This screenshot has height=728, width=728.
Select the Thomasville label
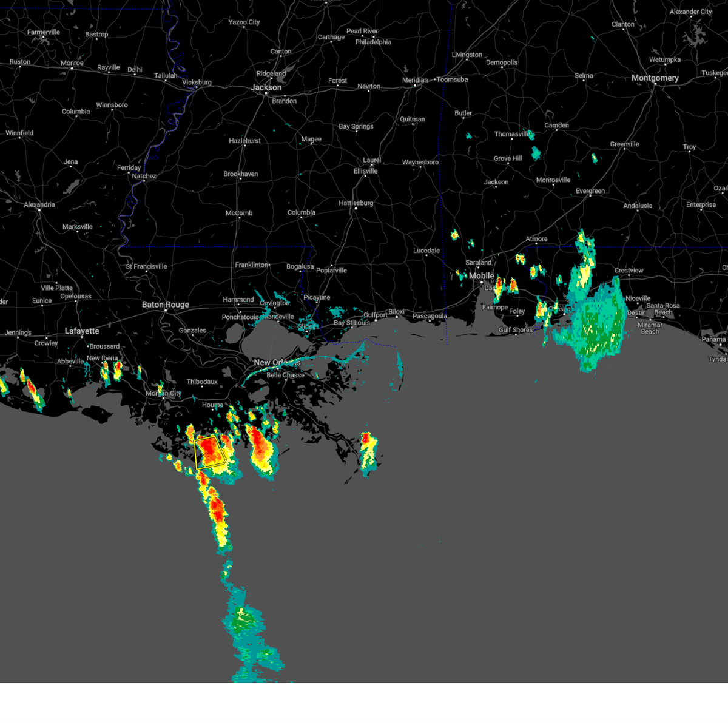[512, 134]
